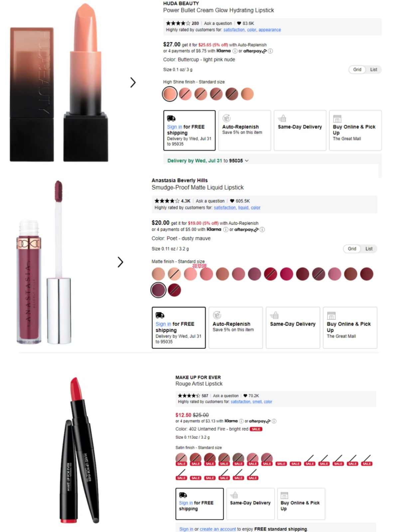Click Auto-Replenish icon under Huda Beauty lipstick

coord(226,118)
